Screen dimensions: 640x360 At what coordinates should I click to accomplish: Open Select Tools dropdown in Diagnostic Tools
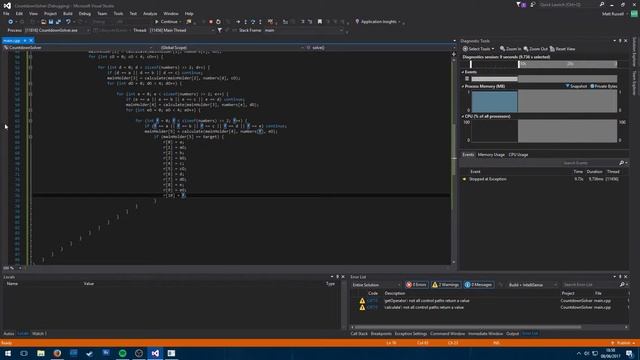478,49
